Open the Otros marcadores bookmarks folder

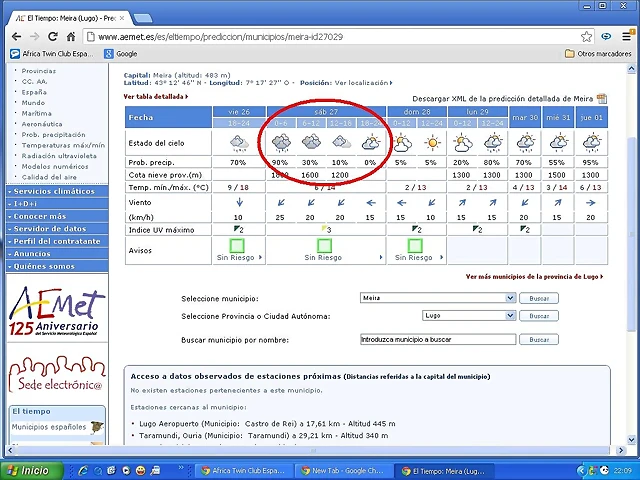(598, 54)
